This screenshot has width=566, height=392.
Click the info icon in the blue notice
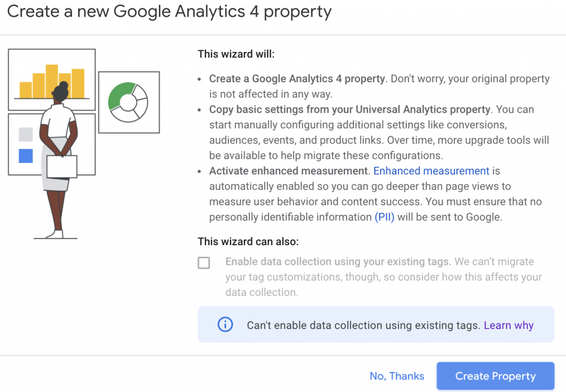pos(225,325)
